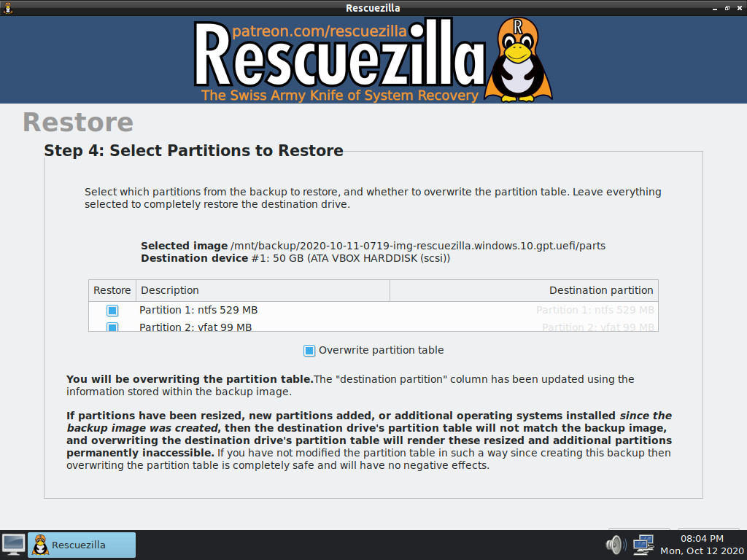Click the selected image path text
This screenshot has height=560, width=747.
point(418,246)
